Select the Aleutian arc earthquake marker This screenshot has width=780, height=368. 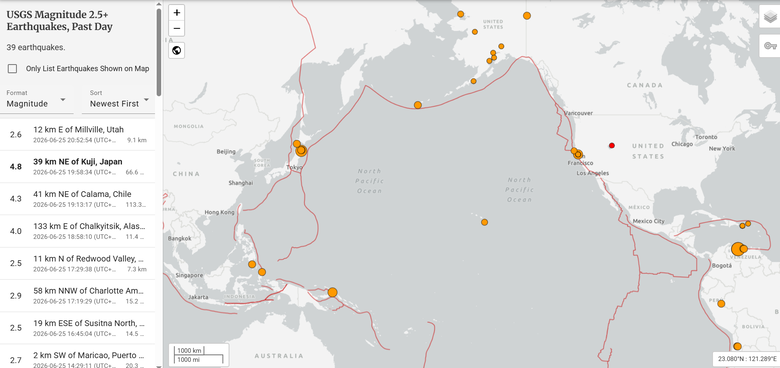coord(418,105)
